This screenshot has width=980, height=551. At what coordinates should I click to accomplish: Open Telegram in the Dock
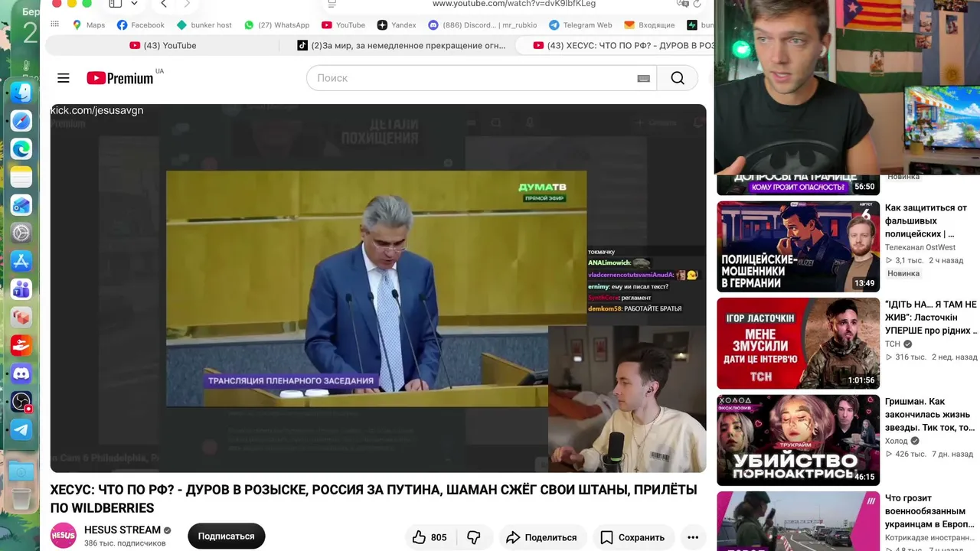(x=21, y=429)
